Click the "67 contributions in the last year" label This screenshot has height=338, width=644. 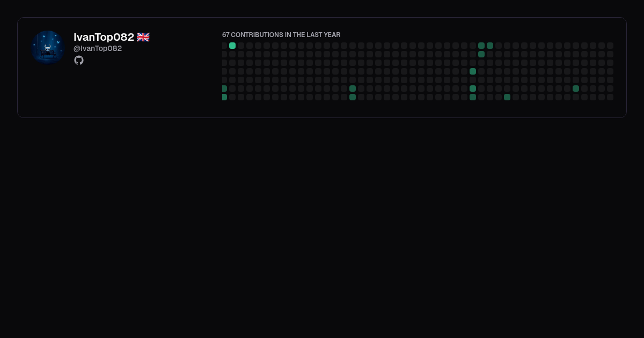[x=281, y=35]
